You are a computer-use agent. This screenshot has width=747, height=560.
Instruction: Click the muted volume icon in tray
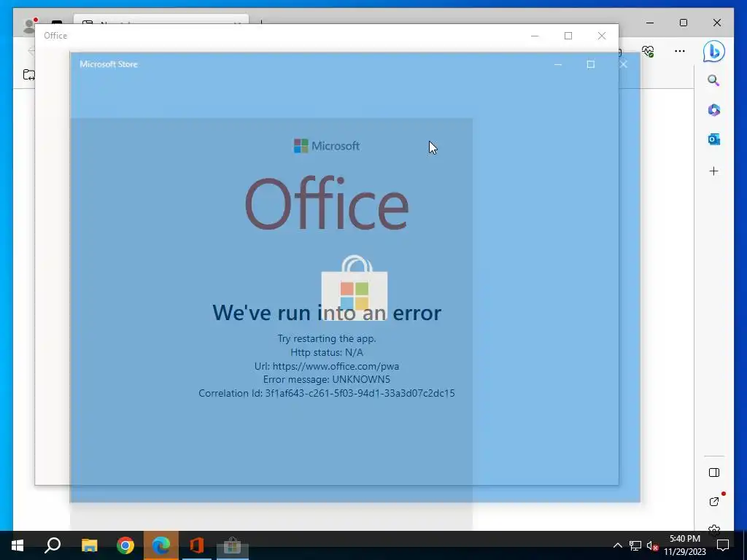652,545
